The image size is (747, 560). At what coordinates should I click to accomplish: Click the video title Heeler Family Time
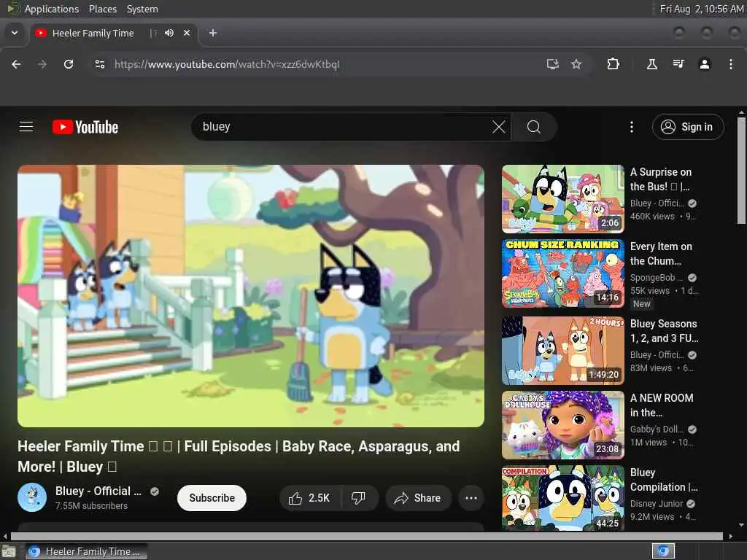point(239,456)
